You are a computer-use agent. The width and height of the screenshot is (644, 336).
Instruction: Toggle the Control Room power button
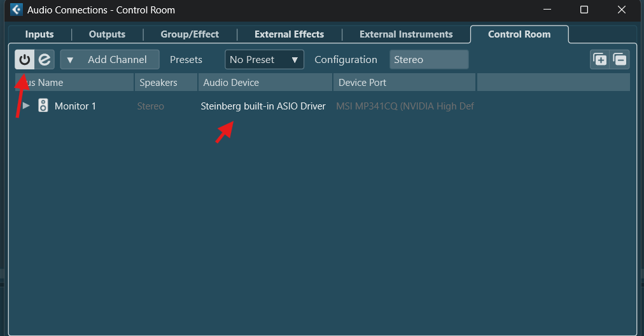coord(25,60)
